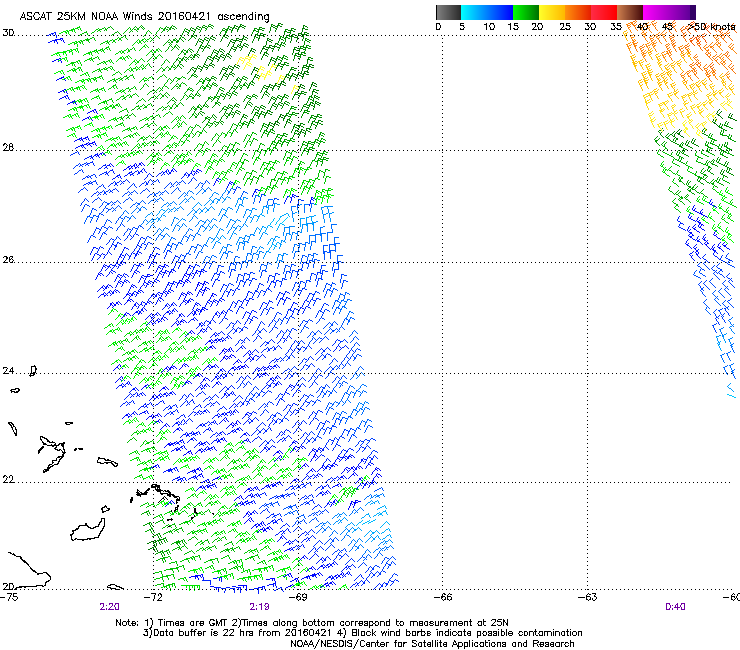Click the purple 40-50 knots legend swatch
This screenshot has height=650, width=740.
[x=669, y=12]
